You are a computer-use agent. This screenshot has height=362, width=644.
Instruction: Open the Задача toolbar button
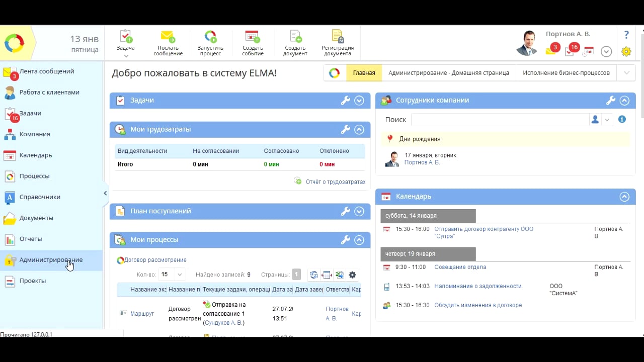pos(126,41)
